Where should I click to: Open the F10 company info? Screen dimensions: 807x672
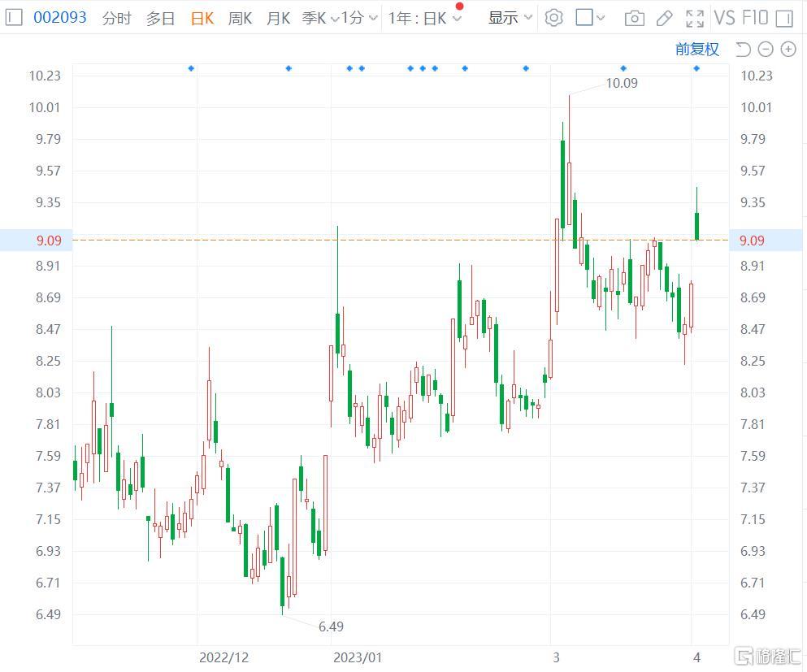755,18
